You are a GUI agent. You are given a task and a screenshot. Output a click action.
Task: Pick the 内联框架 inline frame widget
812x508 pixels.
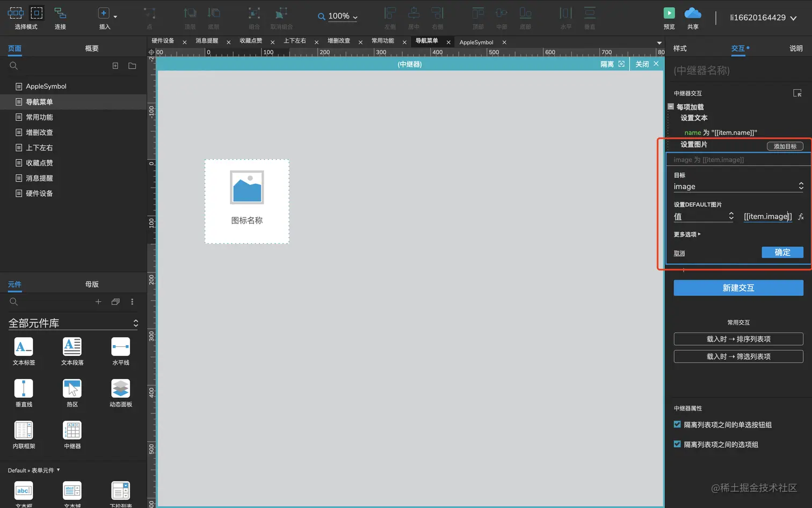tap(24, 435)
